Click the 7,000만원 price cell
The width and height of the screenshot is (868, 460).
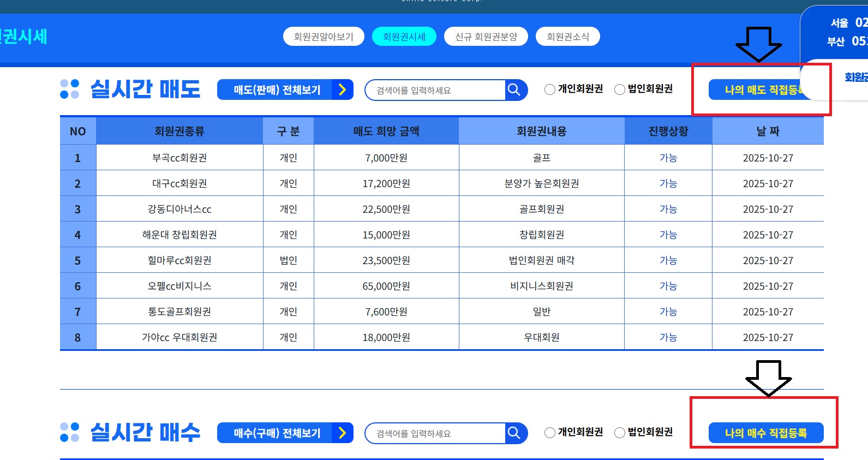pyautogui.click(x=386, y=158)
